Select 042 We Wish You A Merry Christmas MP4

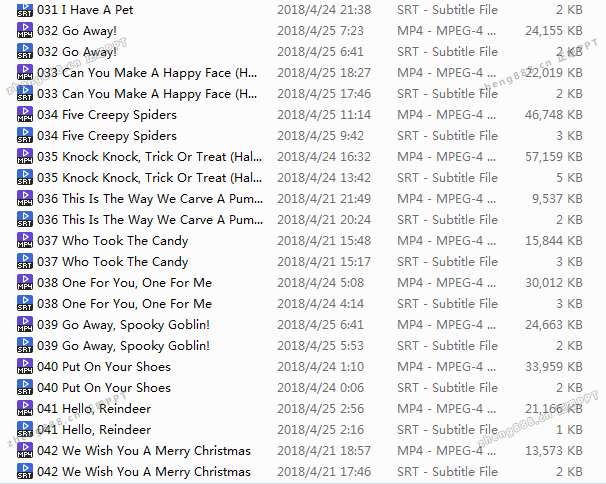[144, 450]
